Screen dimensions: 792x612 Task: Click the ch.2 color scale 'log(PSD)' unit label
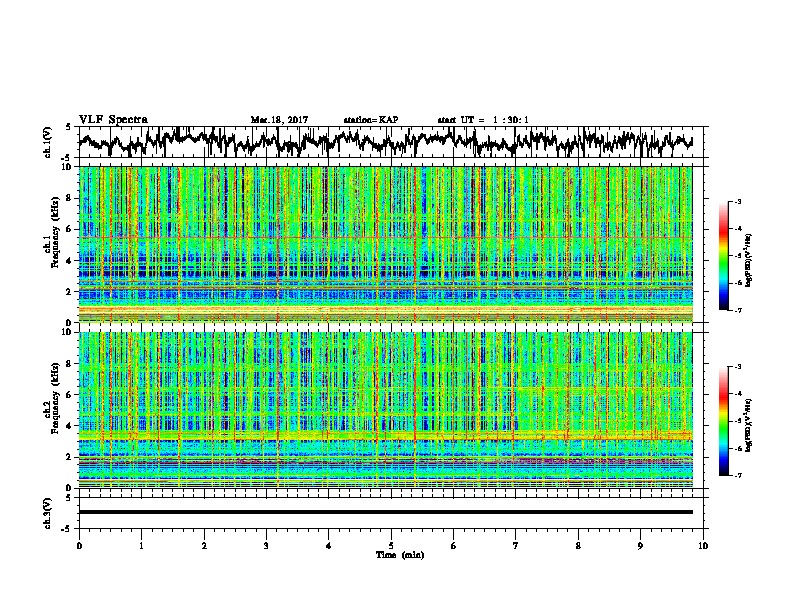[x=750, y=426]
